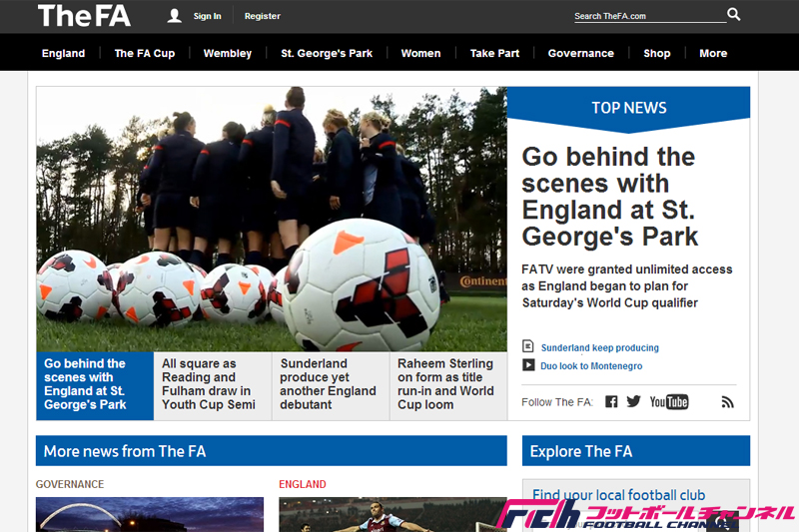Screen dimensions: 799x532
Task: Select the Raheem Sterling story tab
Action: click(x=447, y=384)
